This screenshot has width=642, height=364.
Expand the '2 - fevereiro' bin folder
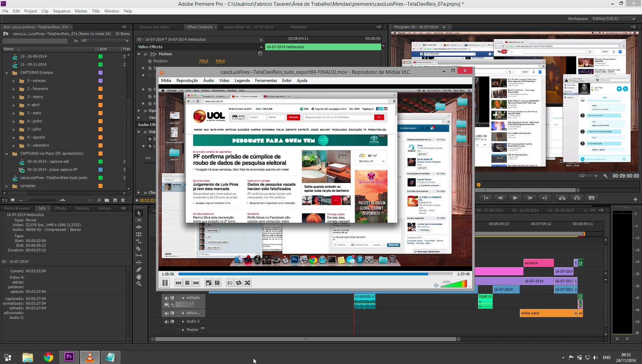pos(14,89)
